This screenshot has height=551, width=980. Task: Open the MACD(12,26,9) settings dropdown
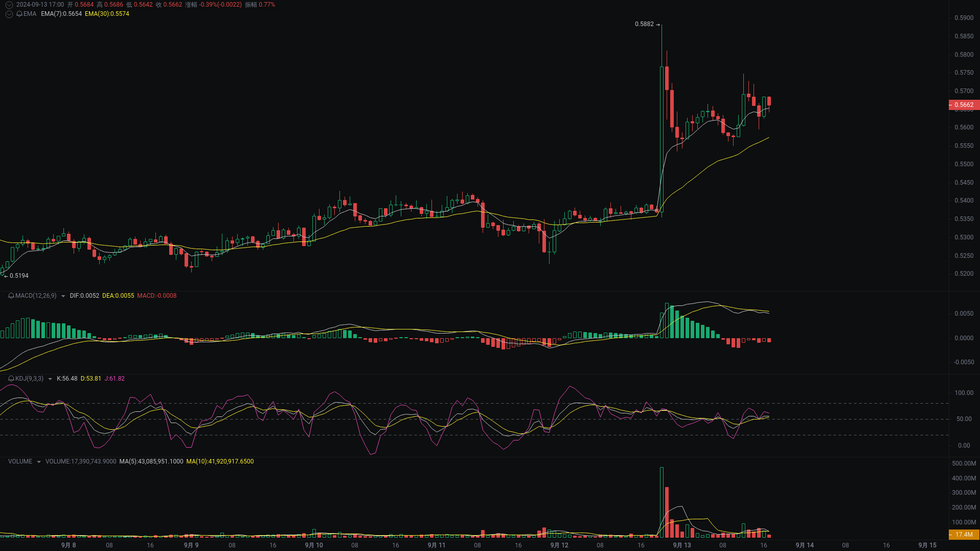coord(63,296)
